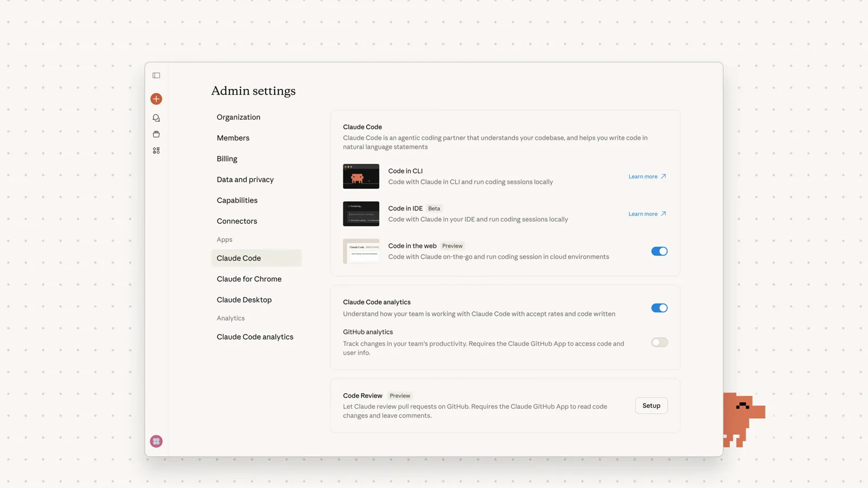
Task: Click the Preview badge beside Code Review
Action: click(x=400, y=396)
